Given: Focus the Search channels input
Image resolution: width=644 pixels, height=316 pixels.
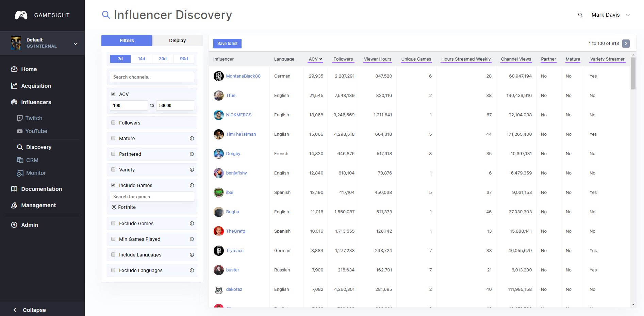Looking at the screenshot, I should (x=152, y=77).
